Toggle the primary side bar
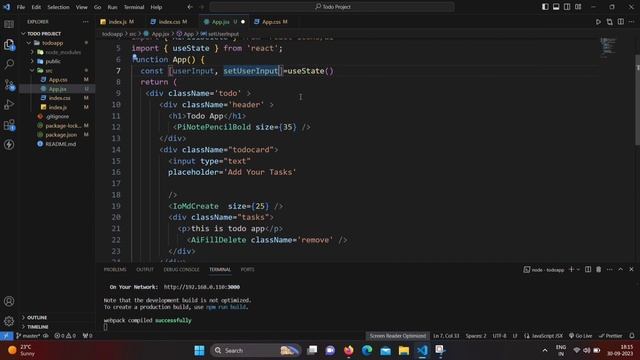 tap(545, 7)
